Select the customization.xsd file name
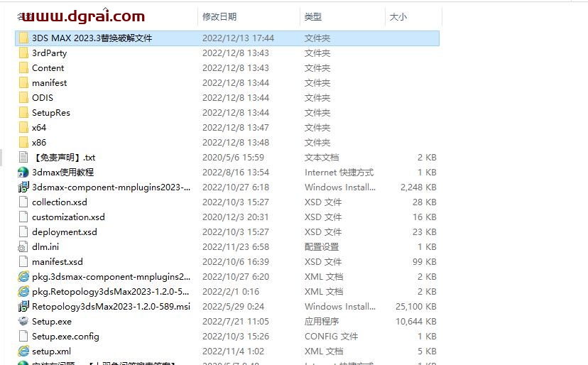Screen dimensions: 588x365 [x=68, y=217]
